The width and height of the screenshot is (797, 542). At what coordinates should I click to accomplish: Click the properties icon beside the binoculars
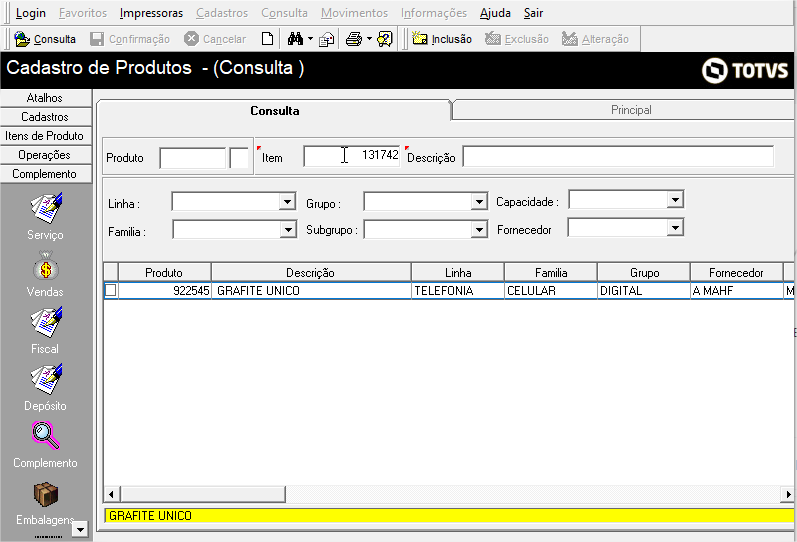click(x=326, y=40)
